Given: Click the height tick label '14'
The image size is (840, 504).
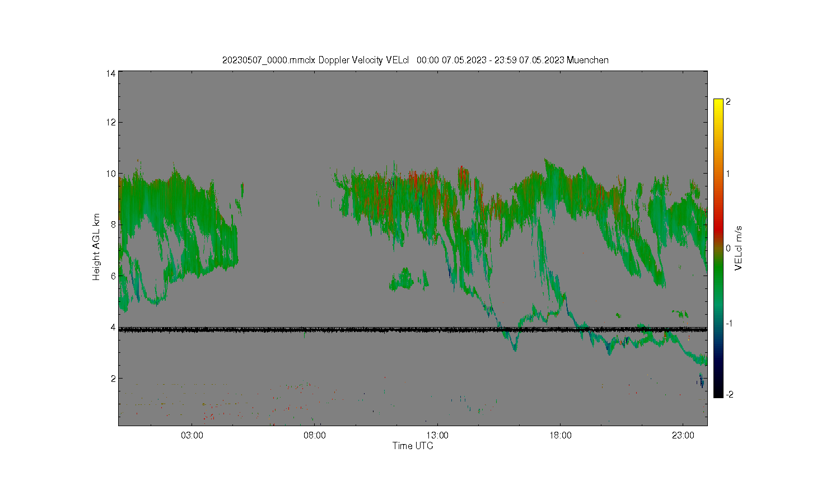Looking at the screenshot, I should (x=111, y=73).
